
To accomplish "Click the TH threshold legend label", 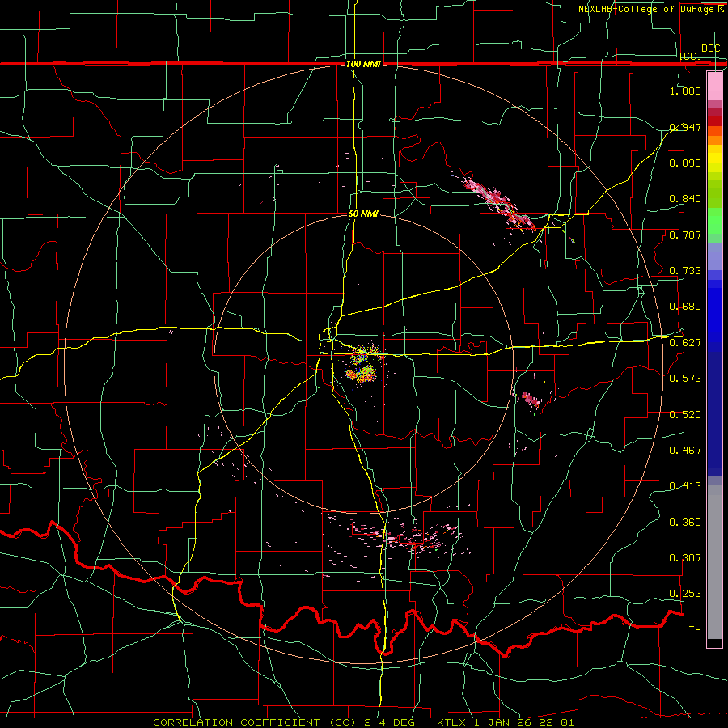I will [695, 630].
